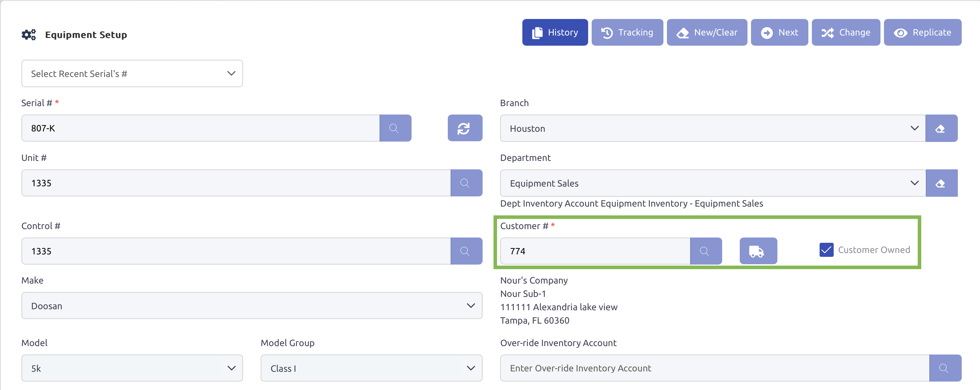Click the Serial # search magnifier icon
This screenshot has height=390, width=980.
pos(395,128)
